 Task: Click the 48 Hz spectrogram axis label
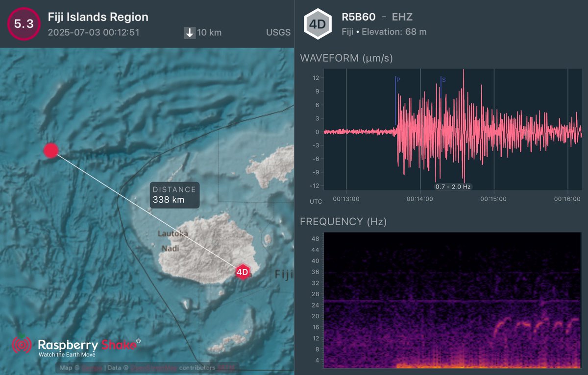pyautogui.click(x=316, y=239)
